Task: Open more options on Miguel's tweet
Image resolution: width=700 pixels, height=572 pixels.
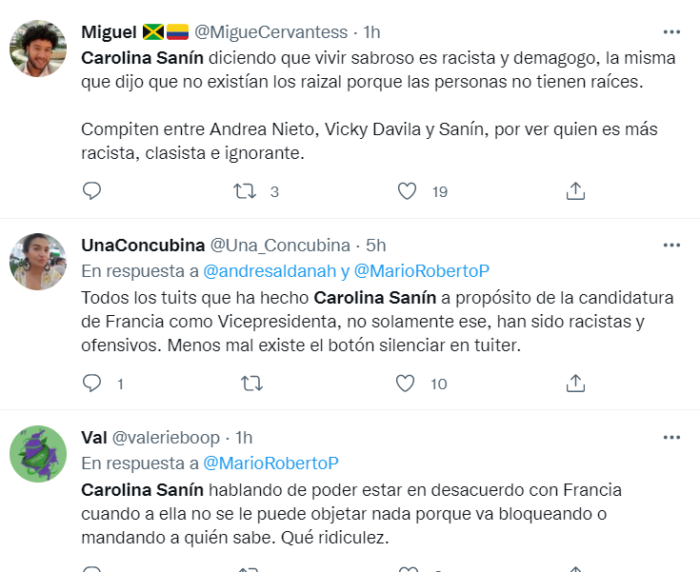Action: [672, 32]
